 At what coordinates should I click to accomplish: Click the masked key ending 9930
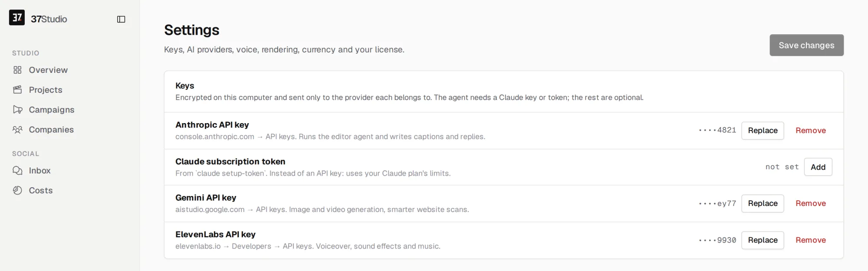pos(717,240)
